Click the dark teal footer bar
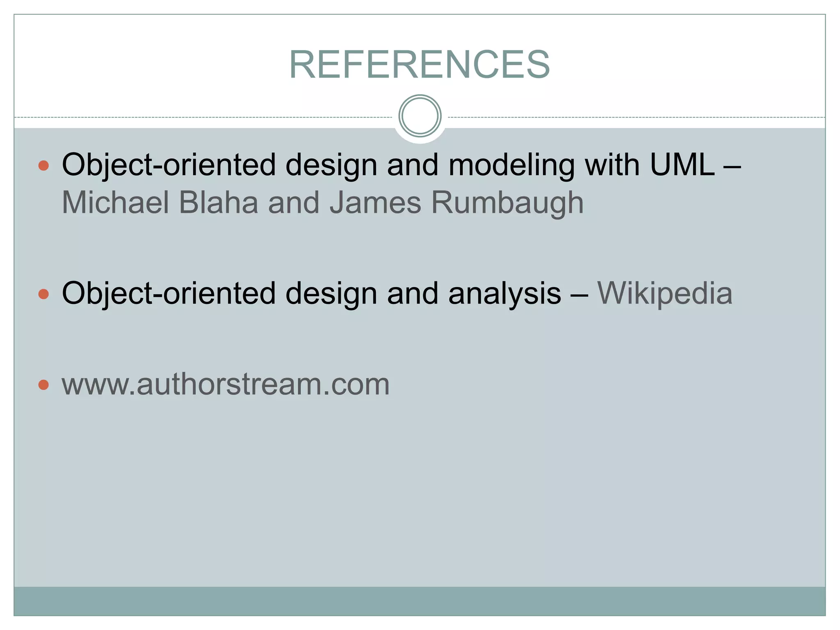Screen dimensions: 840x630 [x=419, y=601]
